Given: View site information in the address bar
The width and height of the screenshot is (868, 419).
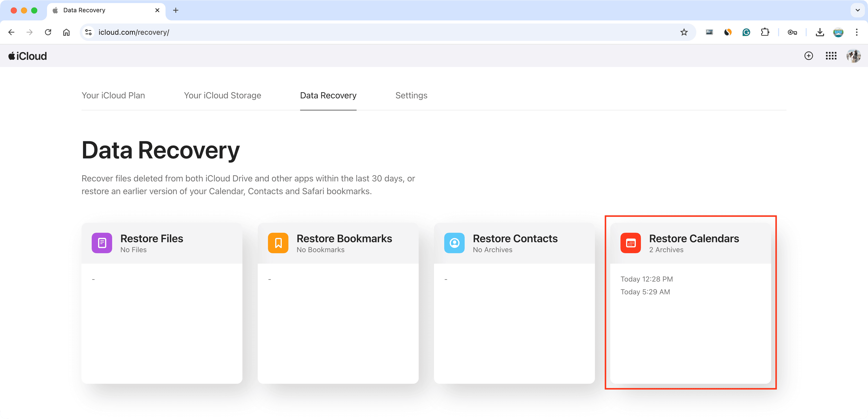Looking at the screenshot, I should (88, 32).
